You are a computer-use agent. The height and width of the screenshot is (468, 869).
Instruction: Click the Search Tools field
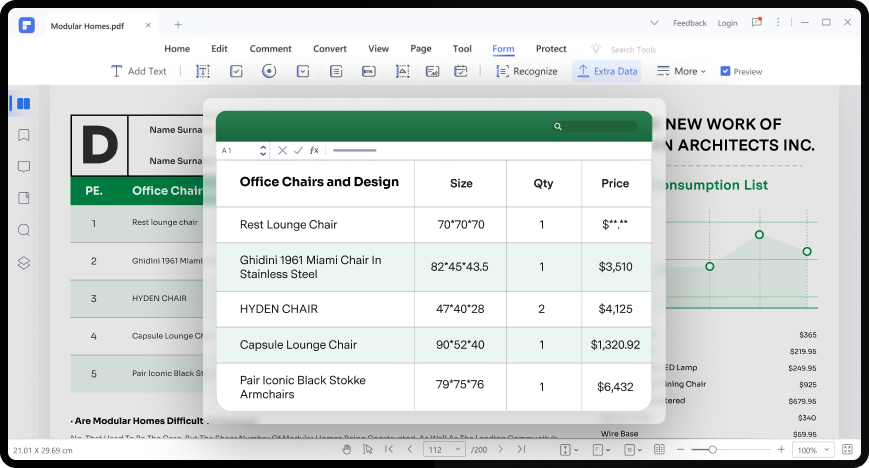pyautogui.click(x=633, y=49)
